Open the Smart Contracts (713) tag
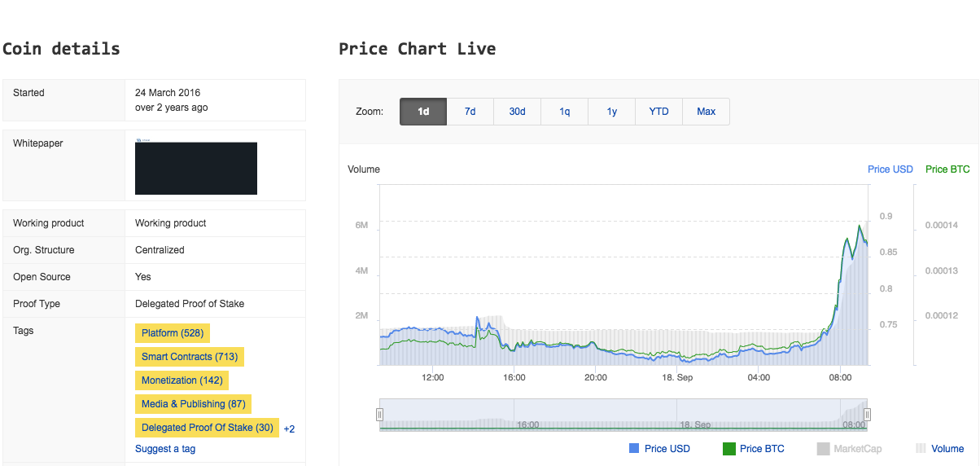Viewport: 980px width, 466px height. 190,357
